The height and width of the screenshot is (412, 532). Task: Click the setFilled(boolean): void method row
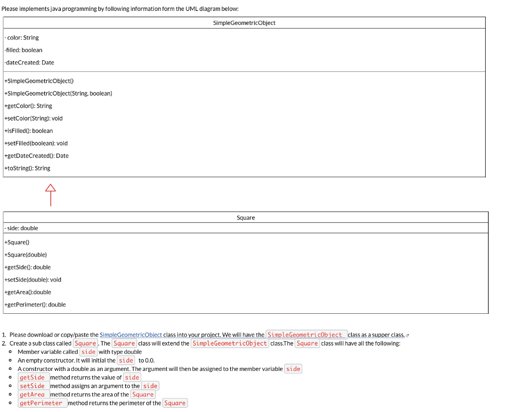[35, 143]
